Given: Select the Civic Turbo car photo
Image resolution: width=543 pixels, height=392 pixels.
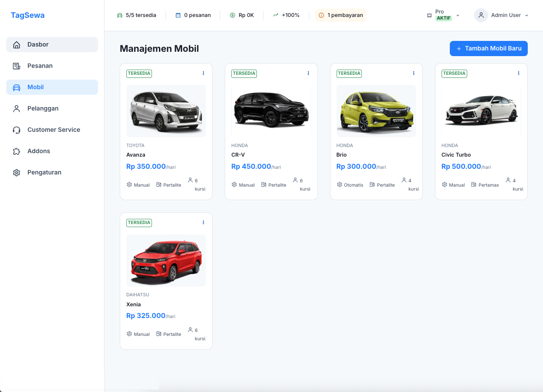Looking at the screenshot, I should pos(481,111).
